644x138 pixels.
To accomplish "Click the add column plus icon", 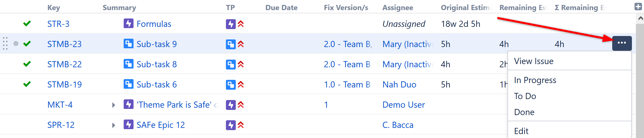I will pos(638,7).
